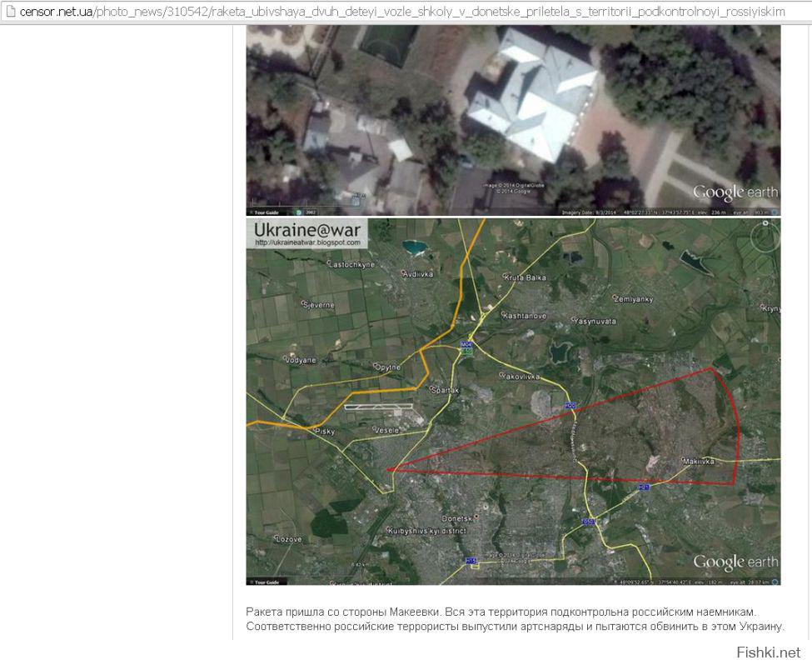The height and width of the screenshot is (665, 812).
Task: Expand Tour Guide on the upper satellite image
Action: (267, 212)
